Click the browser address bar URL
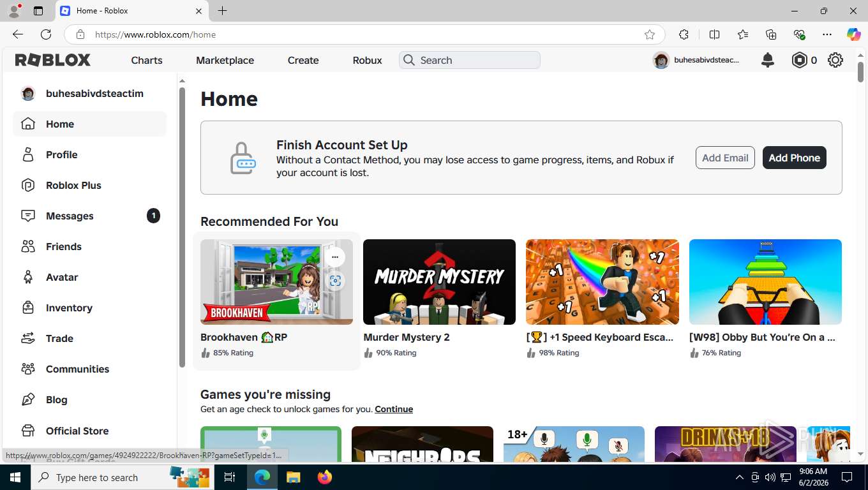Screen dimensions: 868x490 [155, 34]
